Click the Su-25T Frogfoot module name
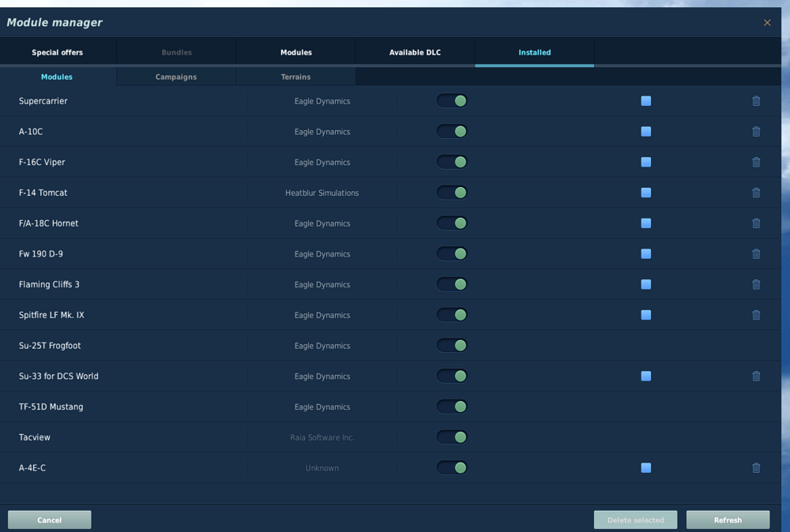790x532 pixels. pos(50,346)
